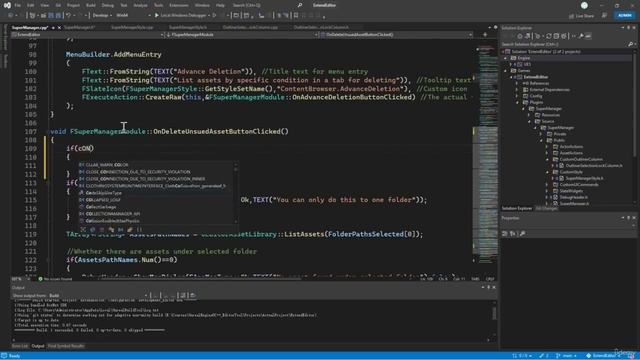Open the Debug menu
The height and width of the screenshot is (360, 640).
(107, 5)
